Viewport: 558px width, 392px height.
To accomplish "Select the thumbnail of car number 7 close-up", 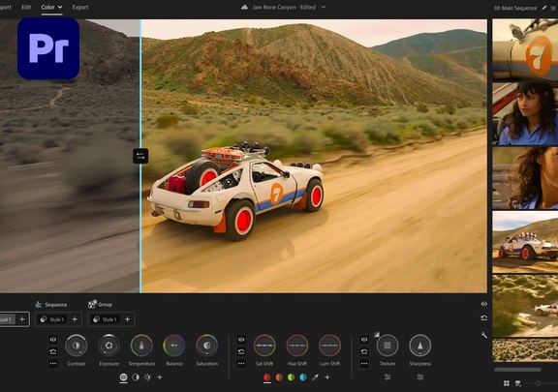I will (x=525, y=49).
